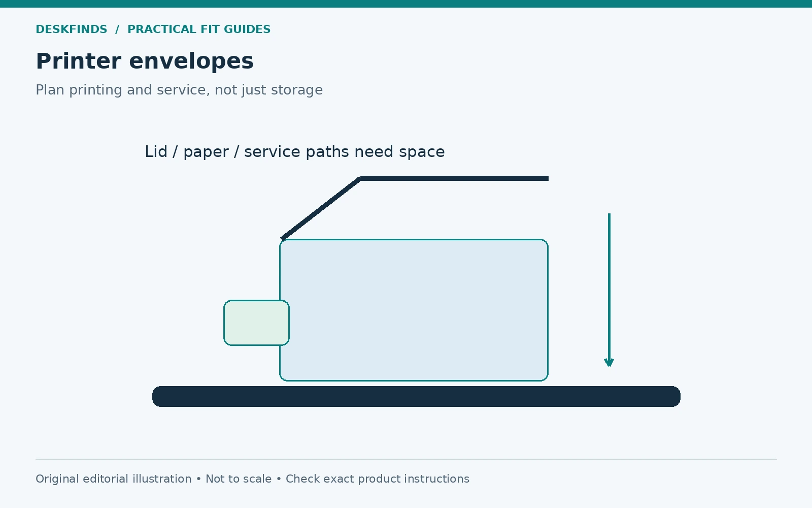Open the PRACTICAL FIT GUIDES breadcrumb
812x508 pixels.
(x=199, y=29)
